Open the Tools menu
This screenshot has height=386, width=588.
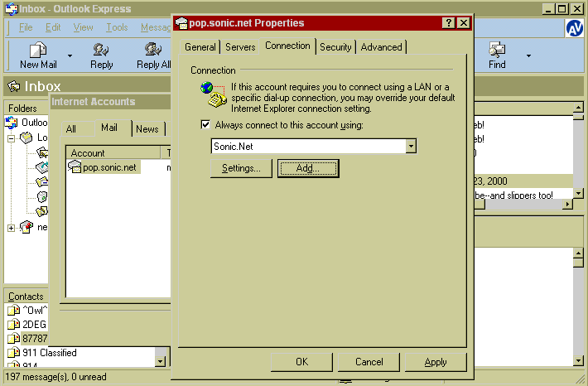tap(117, 27)
